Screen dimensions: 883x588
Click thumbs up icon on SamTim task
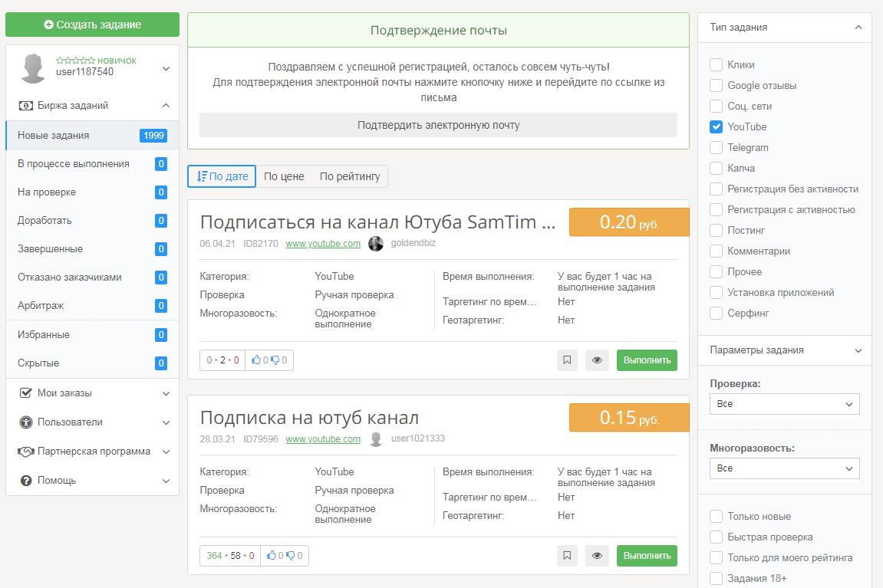(256, 360)
